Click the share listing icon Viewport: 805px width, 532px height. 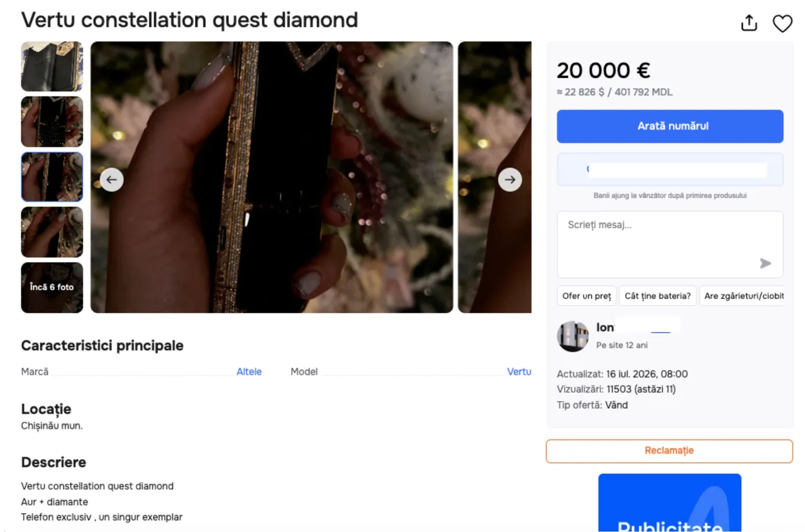[748, 23]
